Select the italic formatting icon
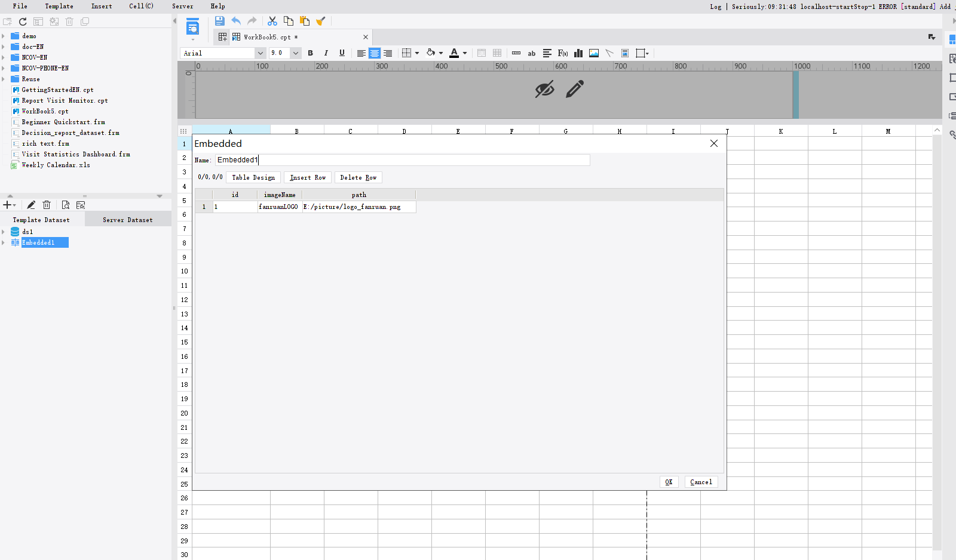Image resolution: width=956 pixels, height=560 pixels. point(326,53)
